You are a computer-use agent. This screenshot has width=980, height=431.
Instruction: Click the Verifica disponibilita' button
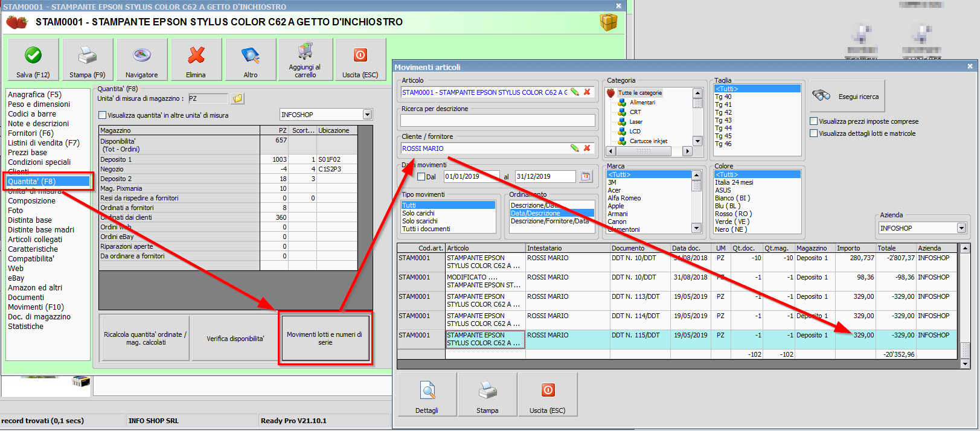[235, 338]
